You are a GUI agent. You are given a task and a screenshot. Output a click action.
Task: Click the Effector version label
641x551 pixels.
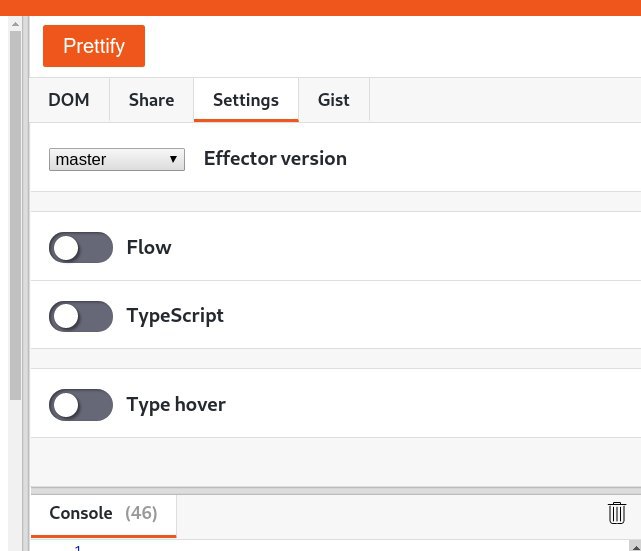tap(275, 158)
